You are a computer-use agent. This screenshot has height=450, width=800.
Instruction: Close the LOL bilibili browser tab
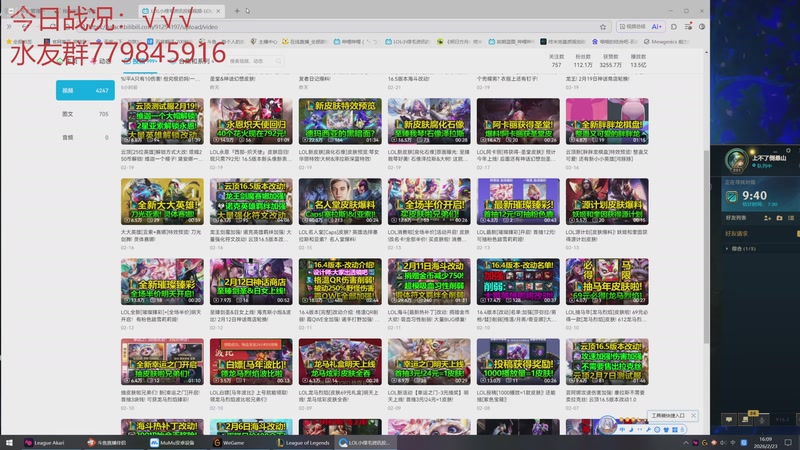pyautogui.click(x=218, y=11)
